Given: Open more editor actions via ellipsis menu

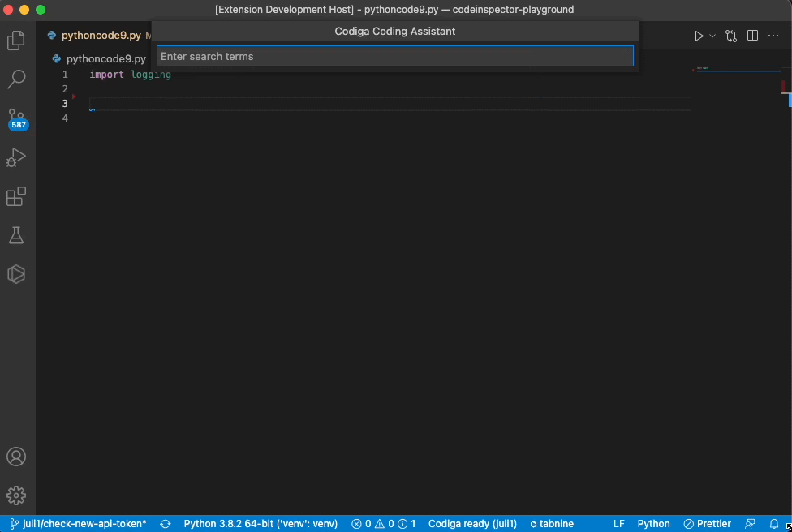Looking at the screenshot, I should 773,35.
